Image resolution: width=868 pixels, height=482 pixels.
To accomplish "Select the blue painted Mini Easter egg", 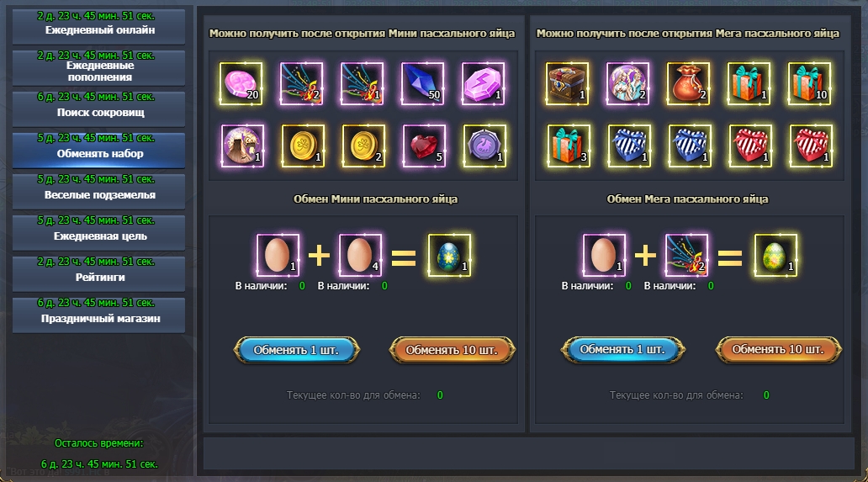I will (449, 255).
